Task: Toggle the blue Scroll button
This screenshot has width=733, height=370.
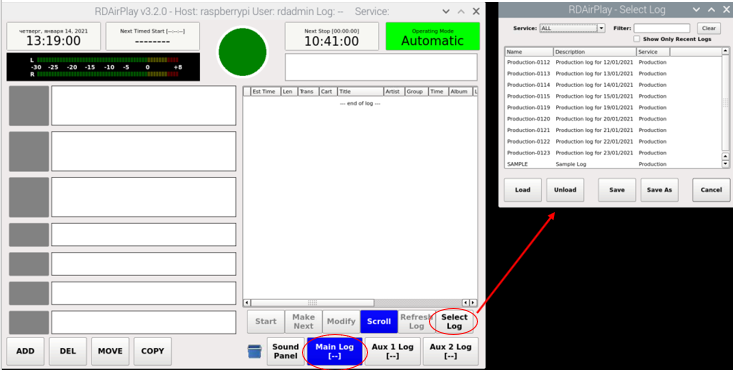Action: pos(379,321)
